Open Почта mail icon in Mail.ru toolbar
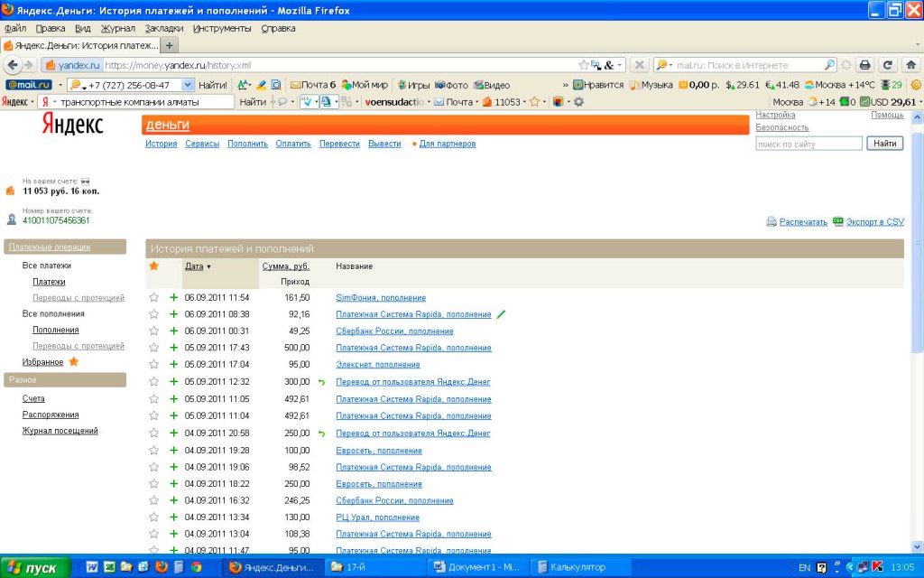The image size is (924, 578). pyautogui.click(x=295, y=85)
